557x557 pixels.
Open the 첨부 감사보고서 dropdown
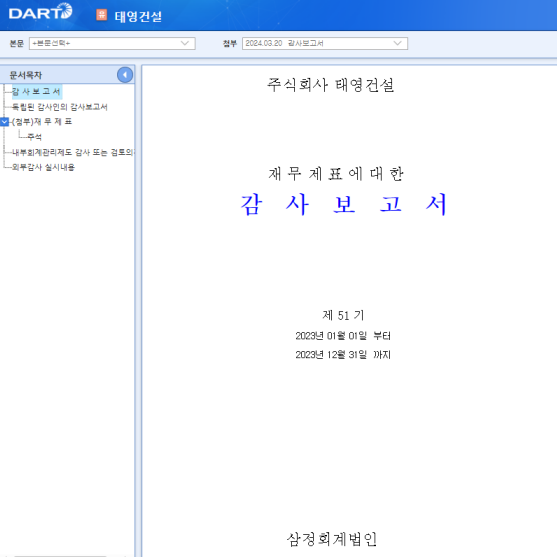[x=325, y=43]
